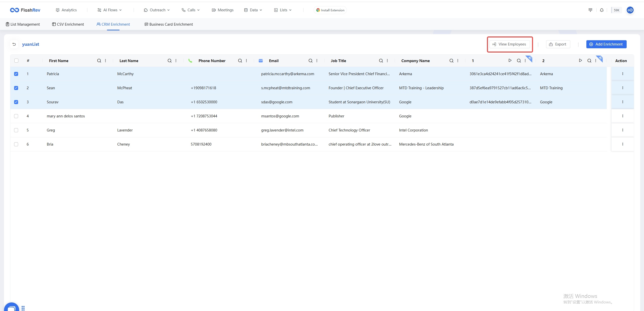Expand the AI Flows dropdown
Image resolution: width=644 pixels, height=311 pixels.
pos(109,10)
